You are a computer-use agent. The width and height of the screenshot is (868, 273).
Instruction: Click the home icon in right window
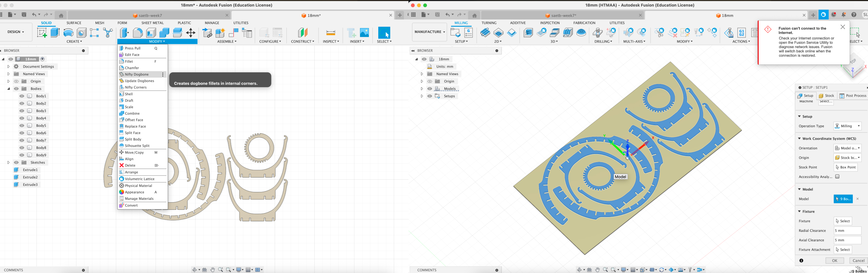474,16
